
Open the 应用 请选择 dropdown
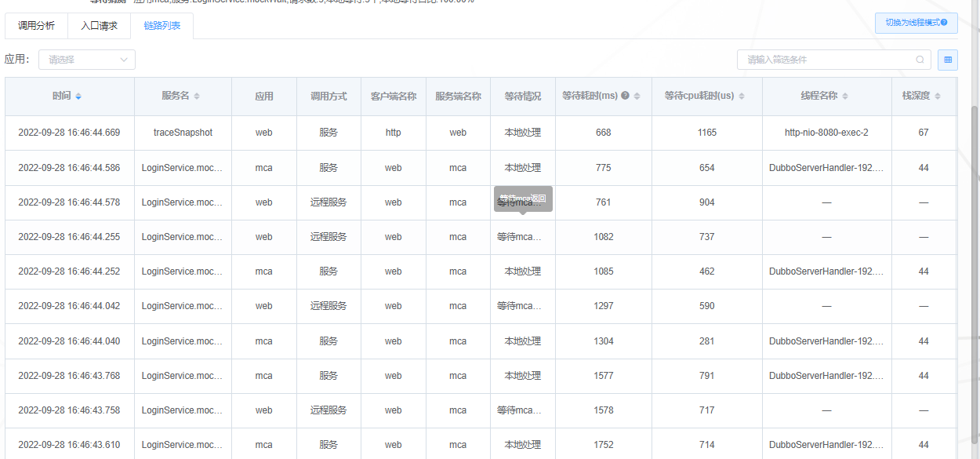point(87,60)
